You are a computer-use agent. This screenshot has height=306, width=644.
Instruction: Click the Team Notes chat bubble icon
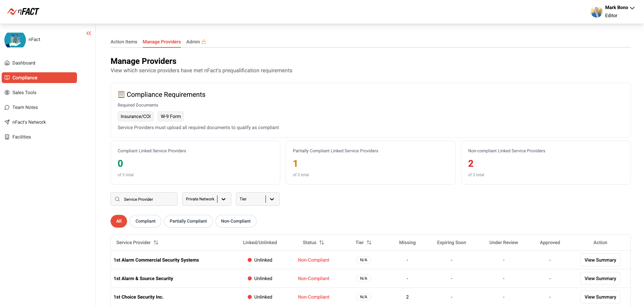[x=7, y=107]
